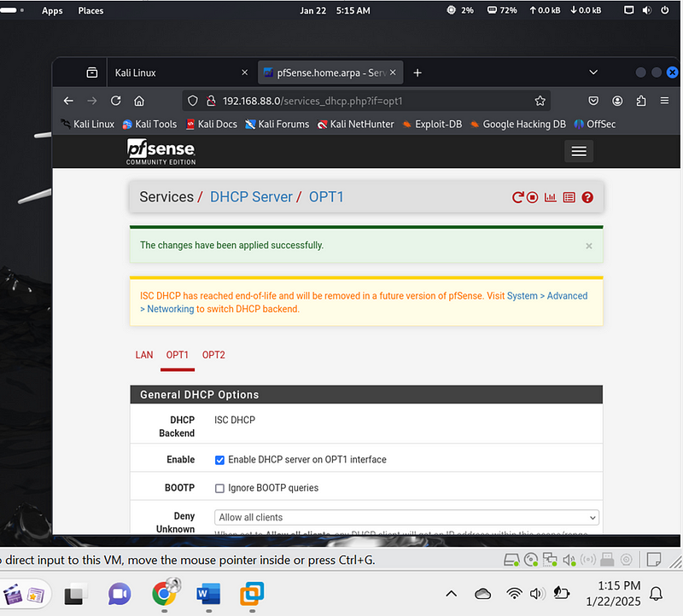
Task: Click the Jan 22 5:15 AM clock
Action: [335, 10]
